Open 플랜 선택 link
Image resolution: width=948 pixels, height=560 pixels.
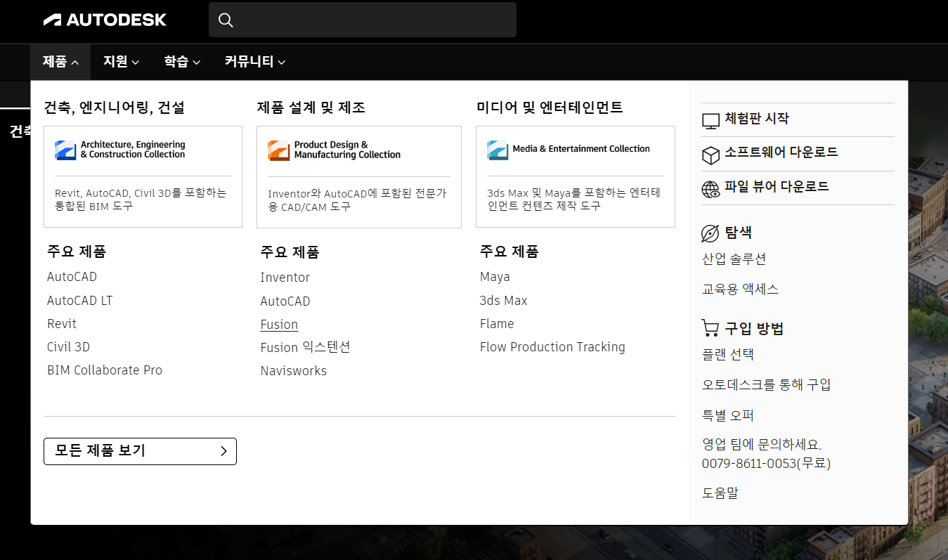pos(728,355)
